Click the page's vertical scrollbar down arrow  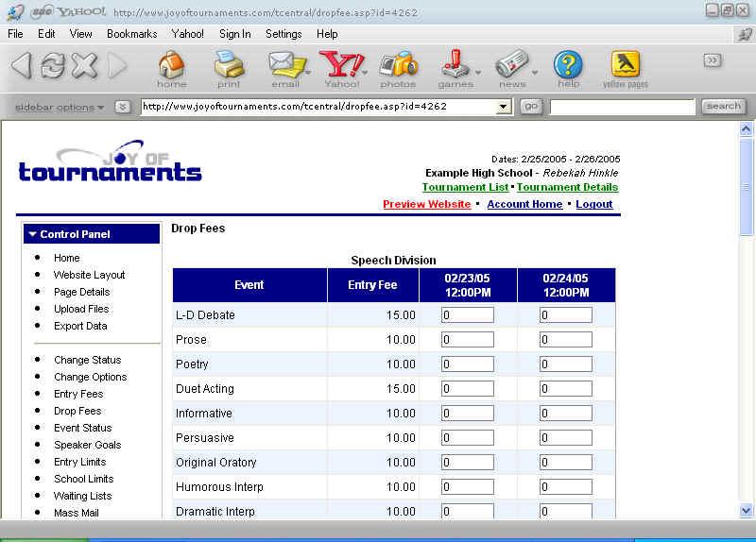coord(746,510)
